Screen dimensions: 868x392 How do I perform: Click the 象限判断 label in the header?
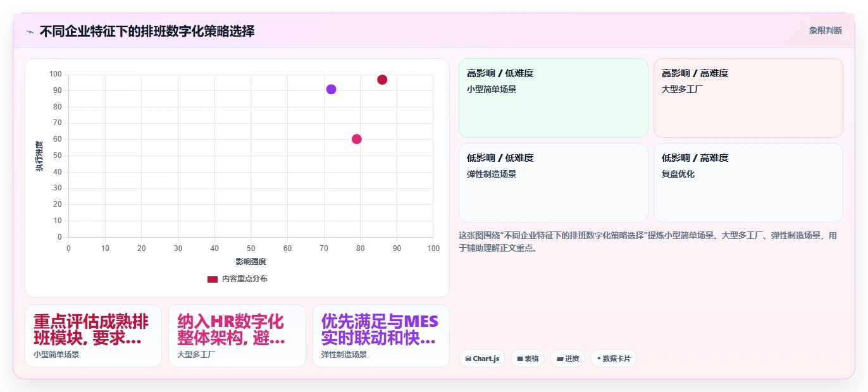[x=825, y=30]
